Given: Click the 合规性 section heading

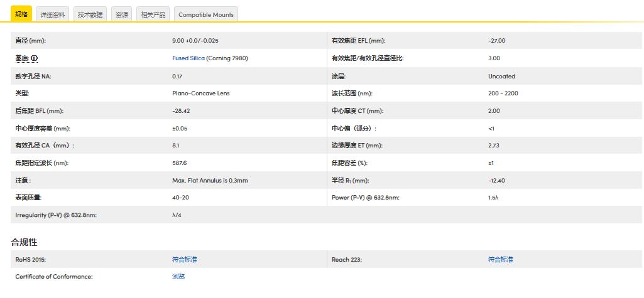Looking at the screenshot, I should pos(24,242).
